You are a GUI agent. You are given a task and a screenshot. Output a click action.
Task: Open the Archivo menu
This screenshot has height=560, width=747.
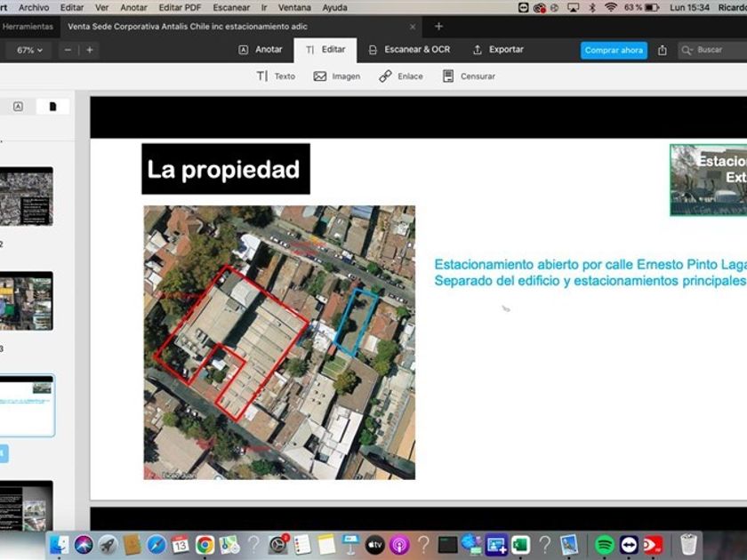pos(34,8)
